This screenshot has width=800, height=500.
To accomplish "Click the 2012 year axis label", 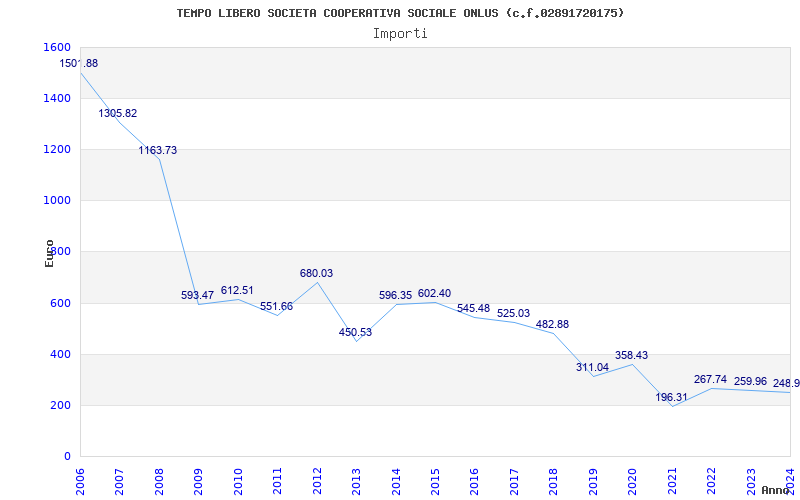I will pos(317,483).
